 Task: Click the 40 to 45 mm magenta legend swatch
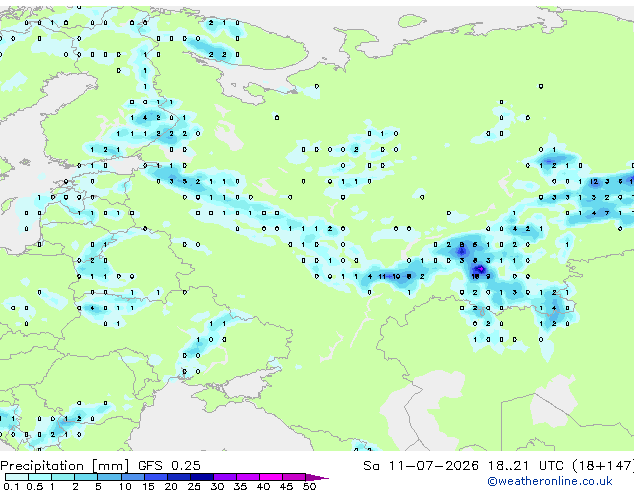tap(271, 477)
